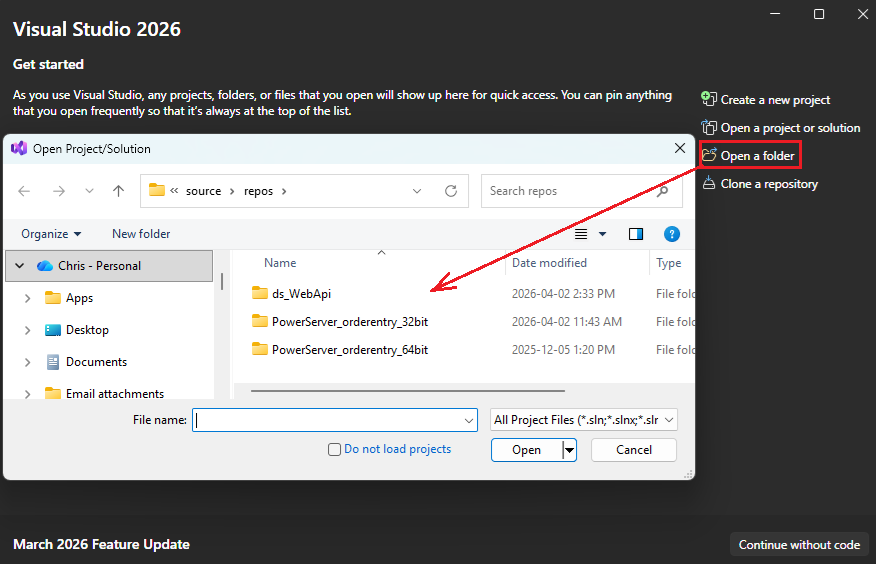Toggle the preview pane icon
The image size is (876, 564).
636,234
